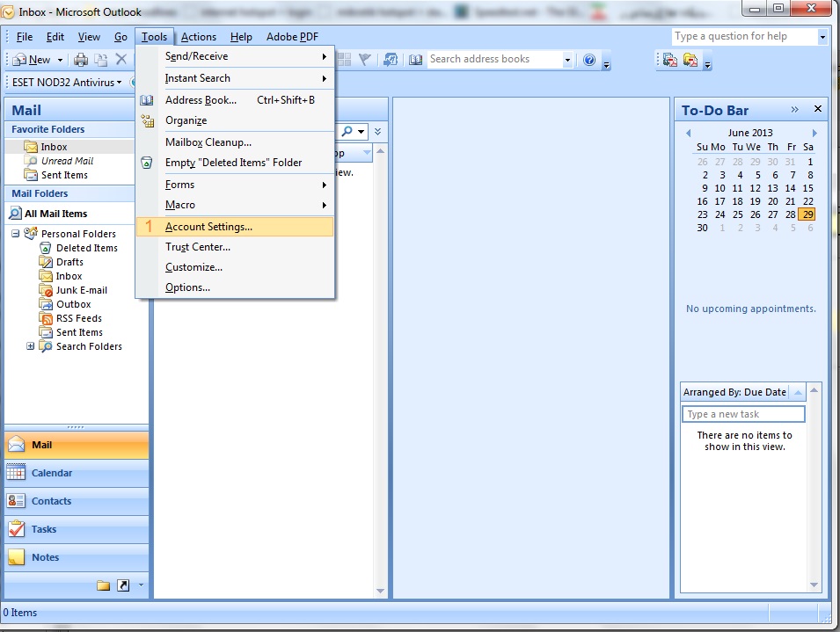Click the Print icon in the toolbar
Image resolution: width=840 pixels, height=632 pixels.
click(x=81, y=60)
